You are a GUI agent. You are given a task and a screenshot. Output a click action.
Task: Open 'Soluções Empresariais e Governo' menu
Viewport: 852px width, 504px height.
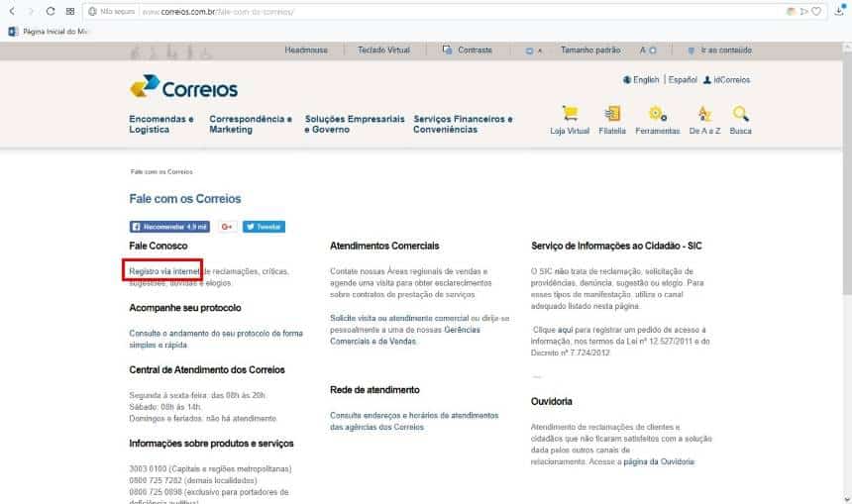click(355, 124)
